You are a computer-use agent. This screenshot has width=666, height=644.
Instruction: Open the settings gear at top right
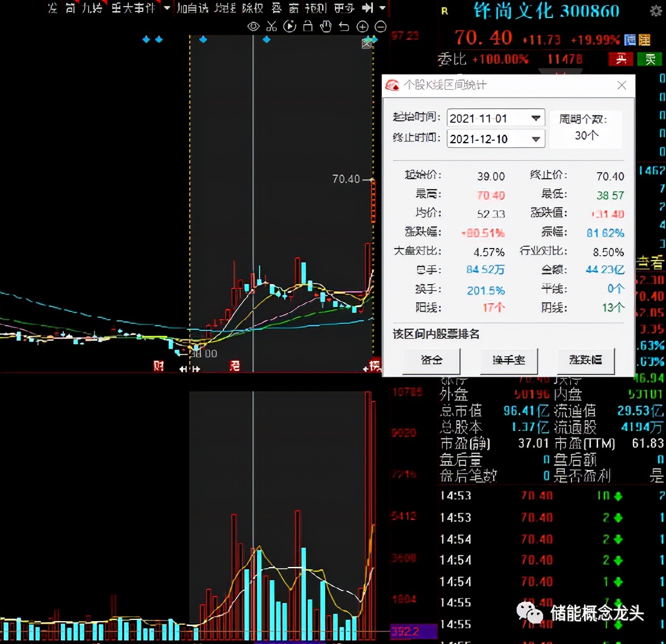[x=656, y=11]
